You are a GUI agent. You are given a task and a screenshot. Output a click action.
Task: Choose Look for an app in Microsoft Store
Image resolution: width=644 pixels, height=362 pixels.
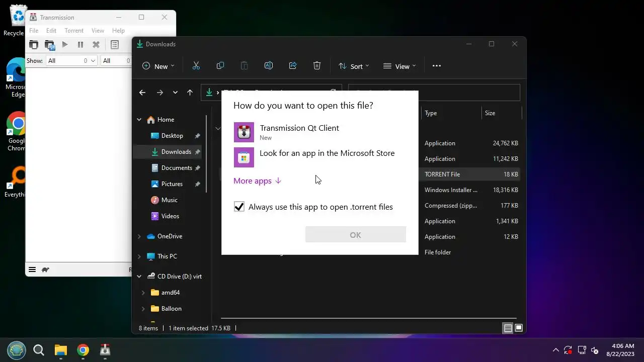pyautogui.click(x=319, y=157)
